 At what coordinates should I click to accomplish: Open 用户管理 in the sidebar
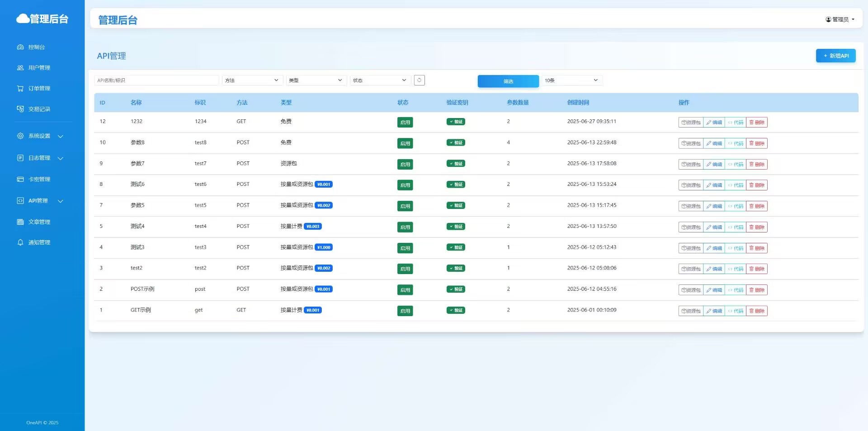pyautogui.click(x=39, y=68)
